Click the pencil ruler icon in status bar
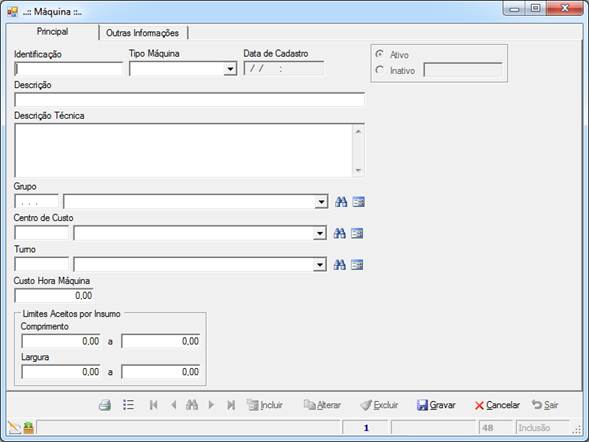589x442 pixels. (15, 428)
